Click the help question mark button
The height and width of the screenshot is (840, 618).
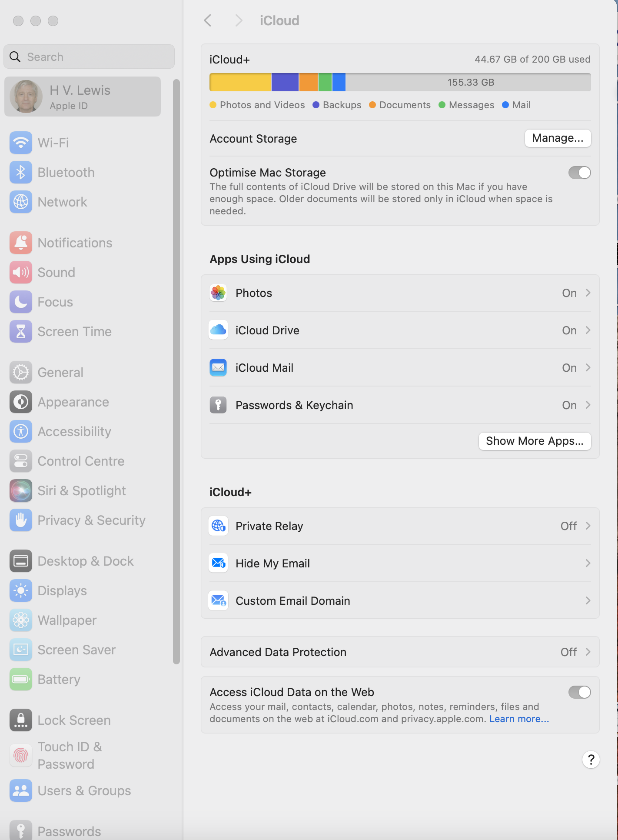[x=591, y=760]
